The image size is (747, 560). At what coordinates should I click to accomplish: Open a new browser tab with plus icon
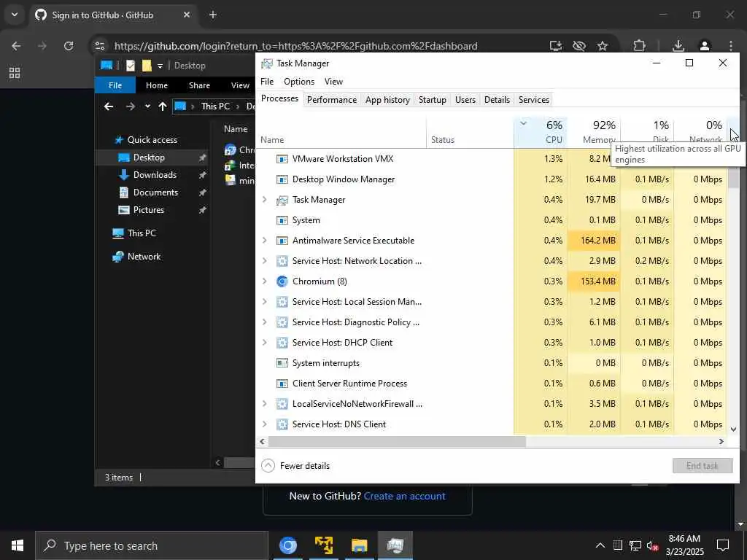coord(213,15)
